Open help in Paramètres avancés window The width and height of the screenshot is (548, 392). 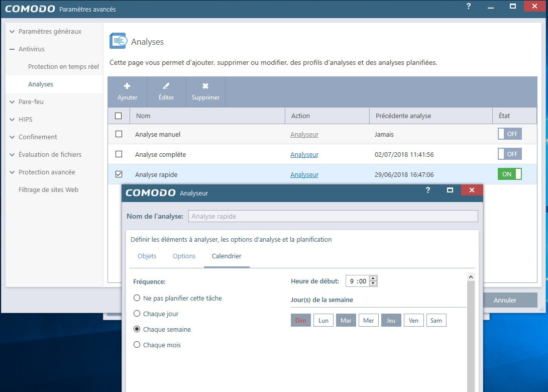point(468,6)
